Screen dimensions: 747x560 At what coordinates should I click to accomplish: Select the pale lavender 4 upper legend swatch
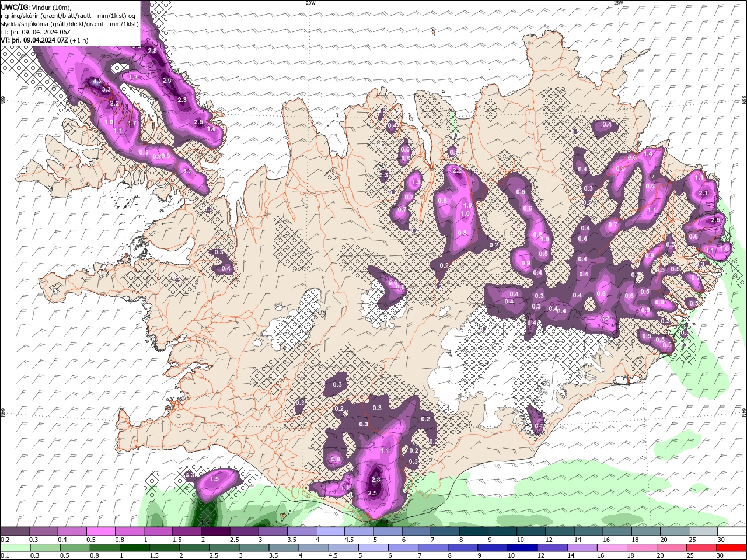tap(329, 531)
